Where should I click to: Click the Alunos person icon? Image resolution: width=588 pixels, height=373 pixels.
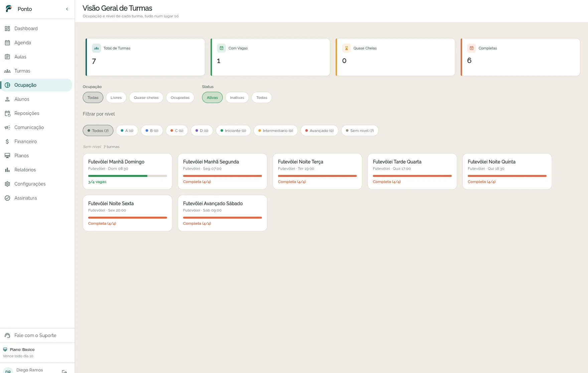[7, 99]
